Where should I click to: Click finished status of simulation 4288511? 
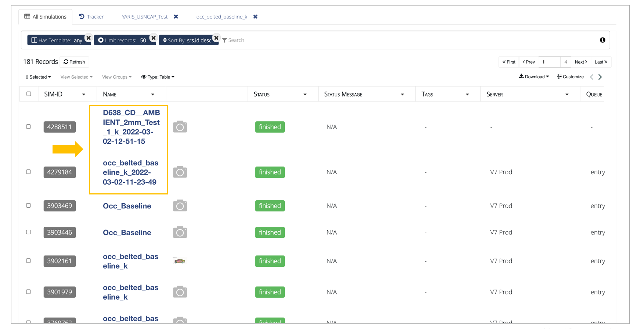[270, 127]
